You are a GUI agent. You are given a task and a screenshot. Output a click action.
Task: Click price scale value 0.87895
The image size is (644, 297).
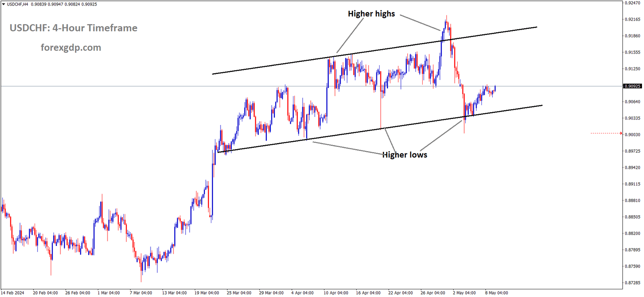(632, 250)
